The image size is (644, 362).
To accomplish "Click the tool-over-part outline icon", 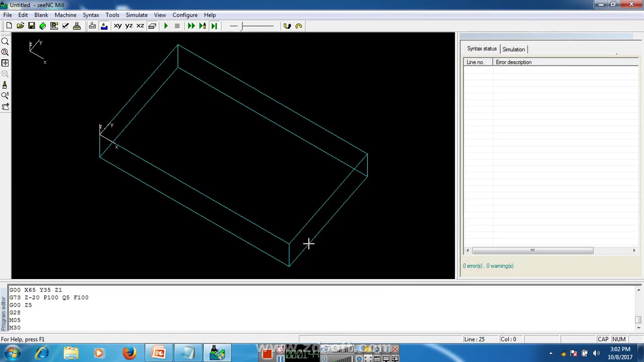I will [x=93, y=26].
